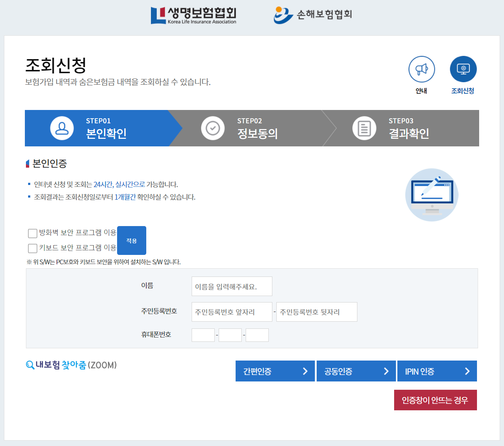Image resolution: width=504 pixels, height=446 pixels.
Task: Click the 인증창이 안뜨는 경우 button
Action: tap(436, 400)
